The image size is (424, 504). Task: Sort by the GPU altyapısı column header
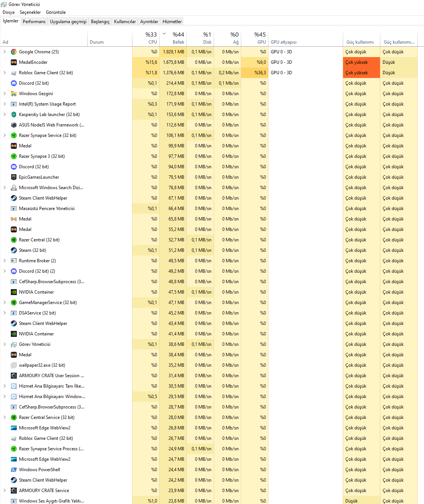pos(305,38)
